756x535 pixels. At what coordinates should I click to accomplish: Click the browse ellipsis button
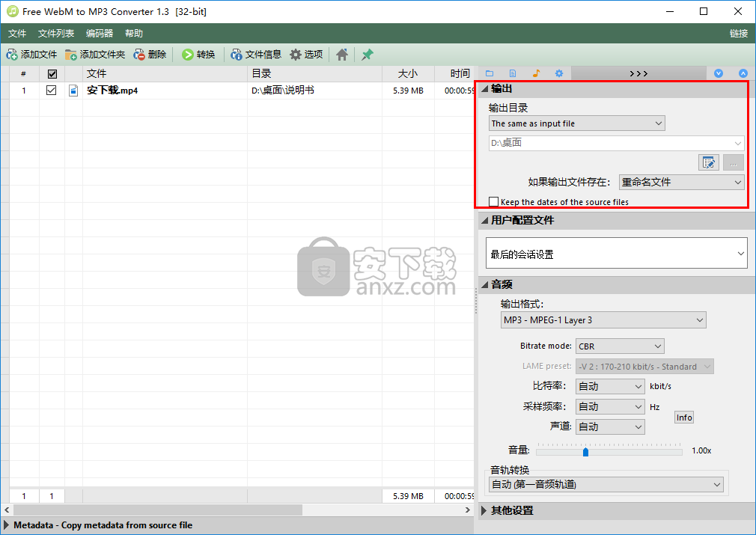click(x=734, y=163)
